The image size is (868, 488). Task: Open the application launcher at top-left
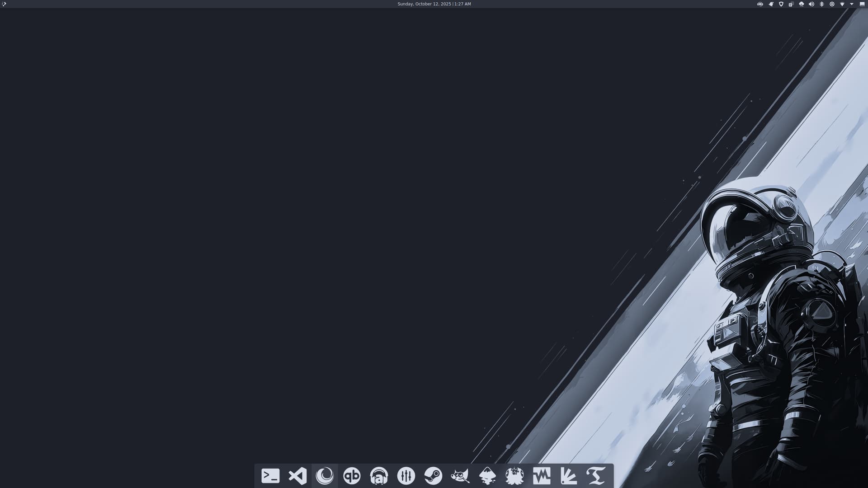coord(4,4)
